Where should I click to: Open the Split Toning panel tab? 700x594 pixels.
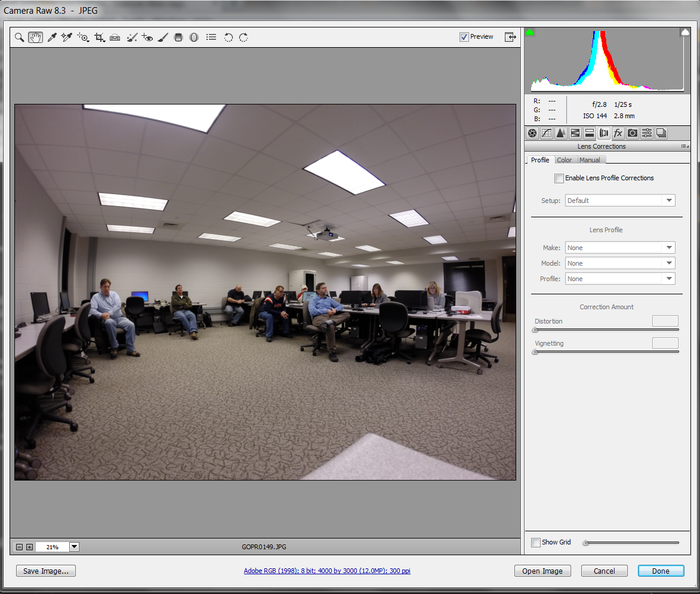[589, 133]
